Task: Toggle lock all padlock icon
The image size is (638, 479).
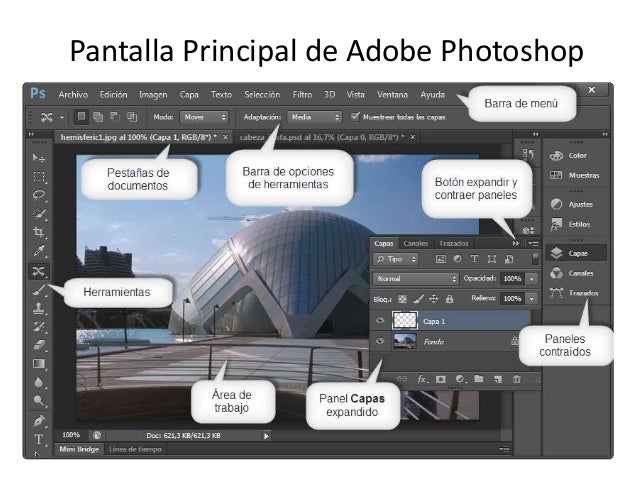Action: [449, 299]
